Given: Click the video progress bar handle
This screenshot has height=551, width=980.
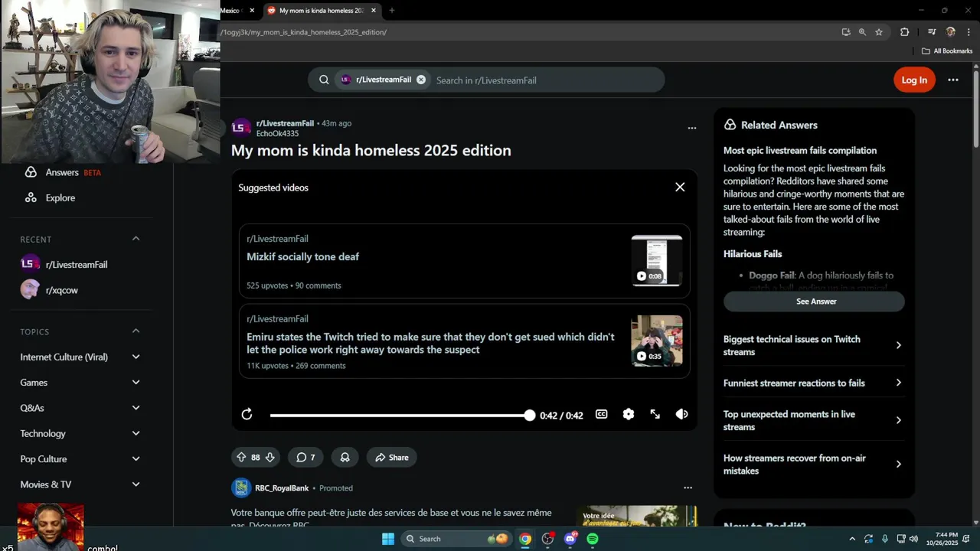Looking at the screenshot, I should (529, 415).
